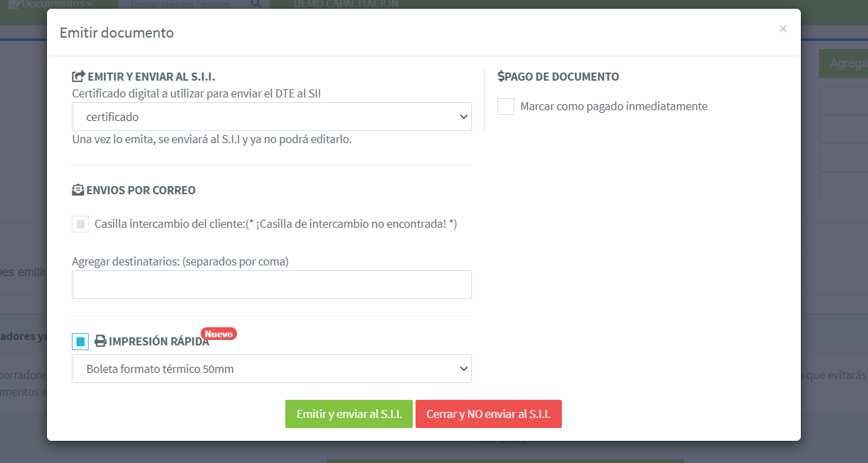Enable Marcar como pagado inmediatamente checkbox

pyautogui.click(x=506, y=107)
